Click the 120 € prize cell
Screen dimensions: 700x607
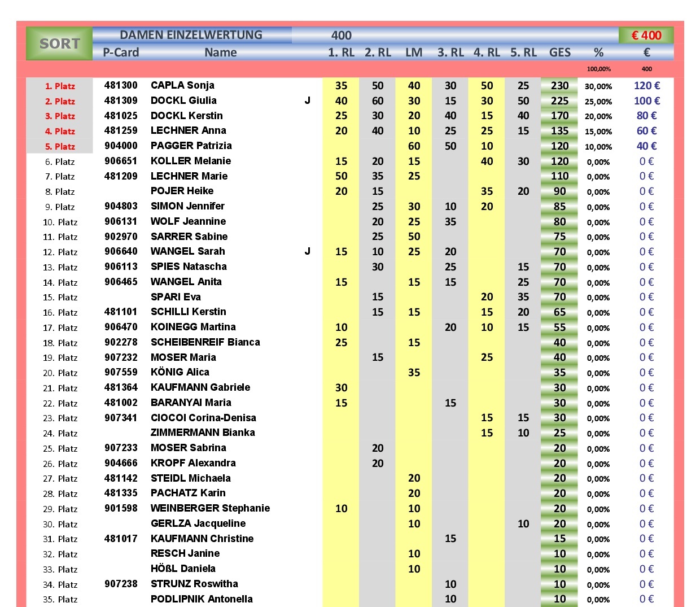click(x=647, y=85)
